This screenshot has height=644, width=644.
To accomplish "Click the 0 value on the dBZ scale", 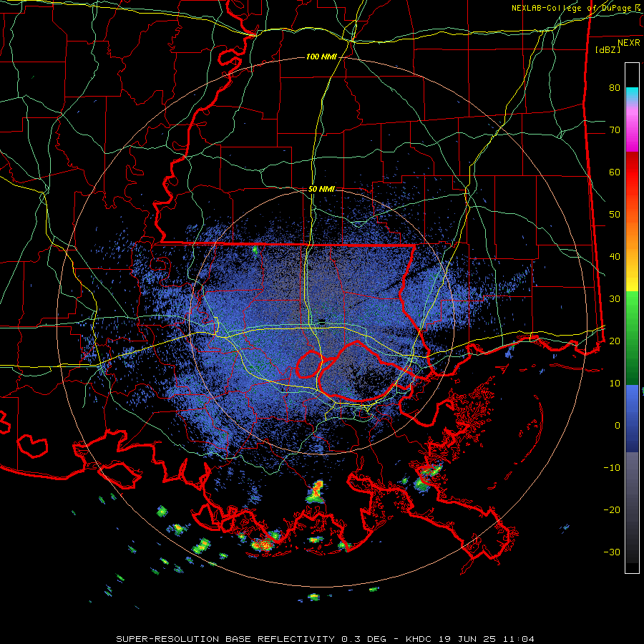I will tap(618, 426).
